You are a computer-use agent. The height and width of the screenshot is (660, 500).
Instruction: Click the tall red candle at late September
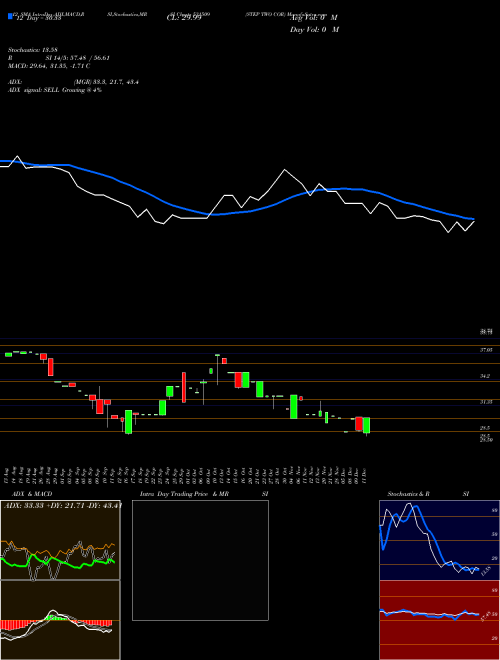pos(184,387)
